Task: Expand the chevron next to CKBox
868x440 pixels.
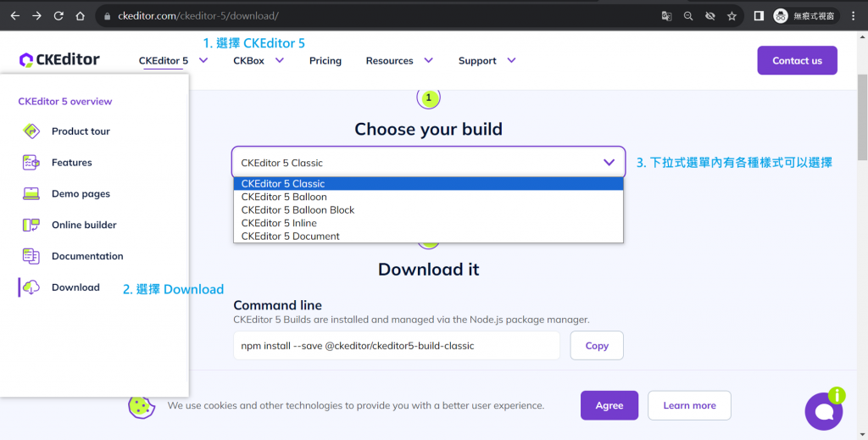Action: 280,60
